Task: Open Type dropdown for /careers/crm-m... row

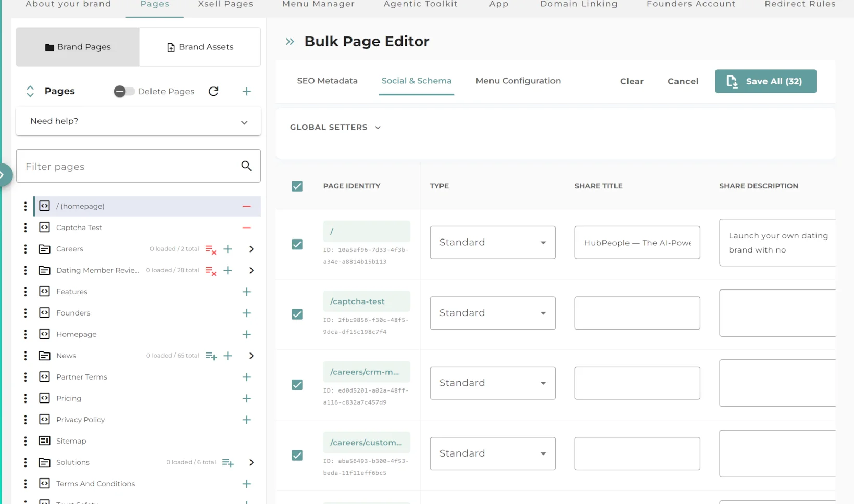Action: (x=493, y=383)
